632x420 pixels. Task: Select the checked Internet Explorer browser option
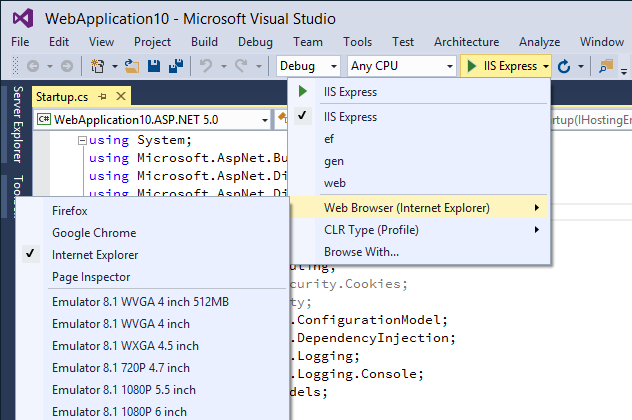pyautogui.click(x=95, y=255)
